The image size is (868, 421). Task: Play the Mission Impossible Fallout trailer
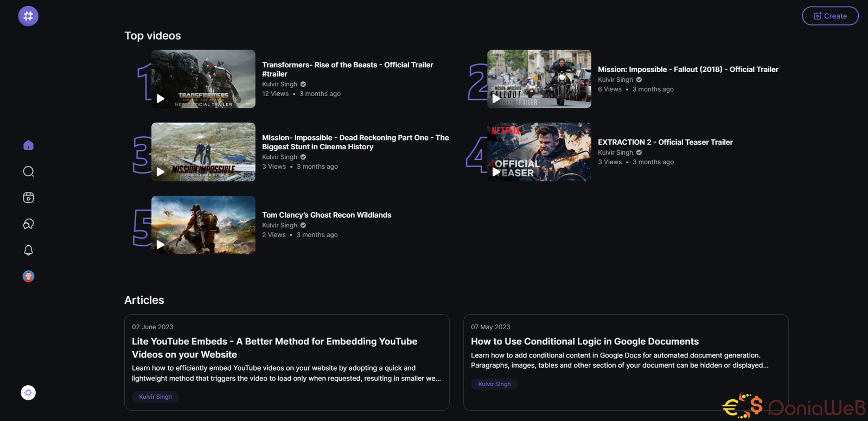(496, 99)
